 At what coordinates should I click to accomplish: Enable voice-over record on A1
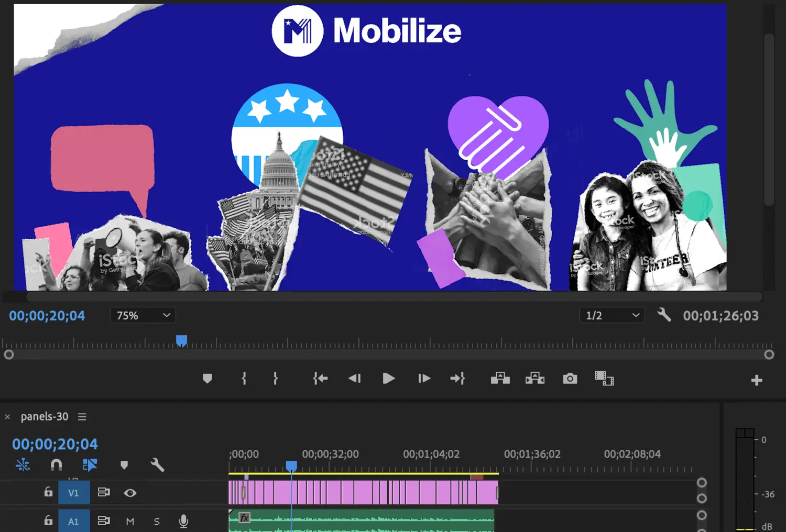183,520
